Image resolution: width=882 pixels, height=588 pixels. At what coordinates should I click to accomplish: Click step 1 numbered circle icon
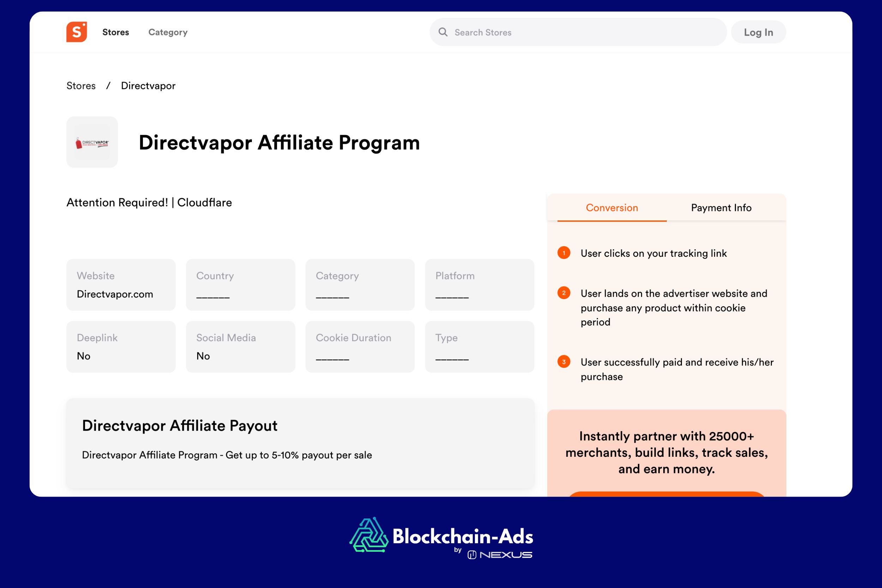(564, 254)
